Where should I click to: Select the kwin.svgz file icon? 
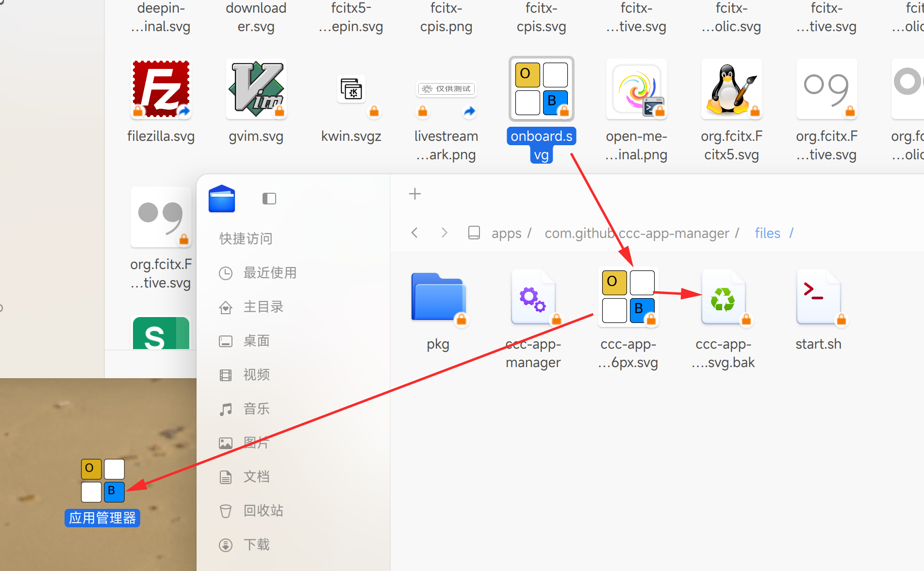(351, 89)
